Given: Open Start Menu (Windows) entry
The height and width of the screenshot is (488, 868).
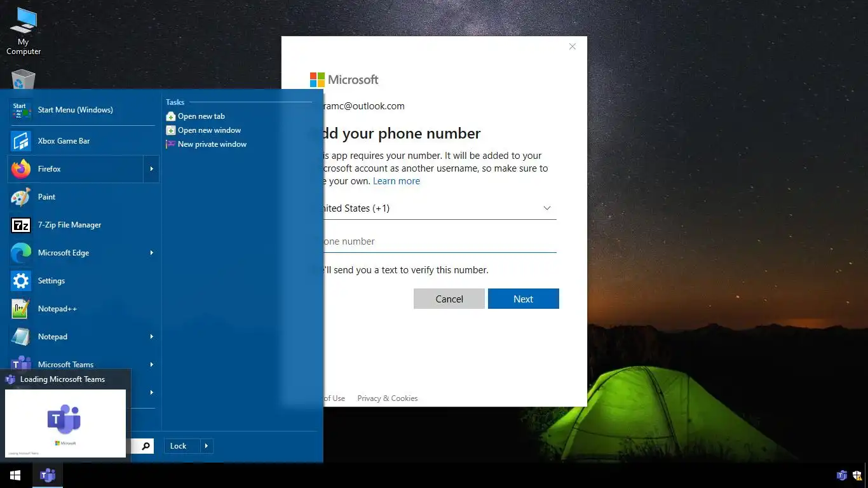Looking at the screenshot, I should (x=83, y=110).
